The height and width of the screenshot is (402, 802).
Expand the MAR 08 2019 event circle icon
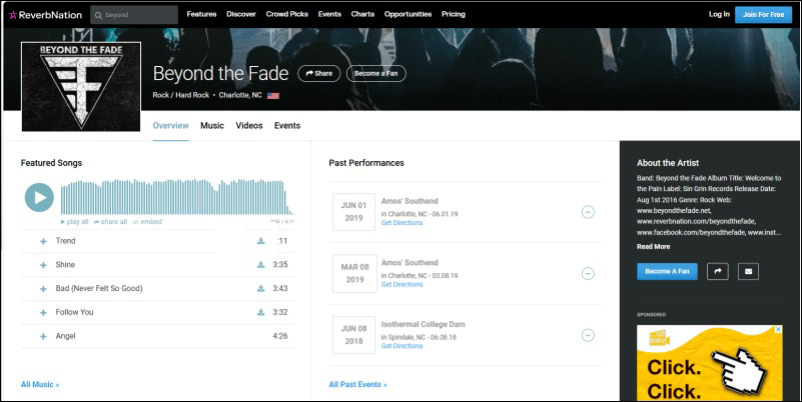point(588,274)
